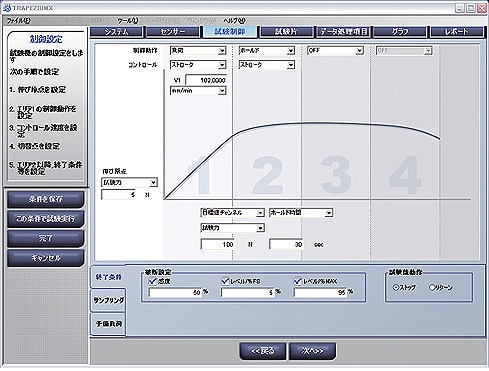Click the 条件を保存 button
This screenshot has width=489, height=371.
point(45,200)
